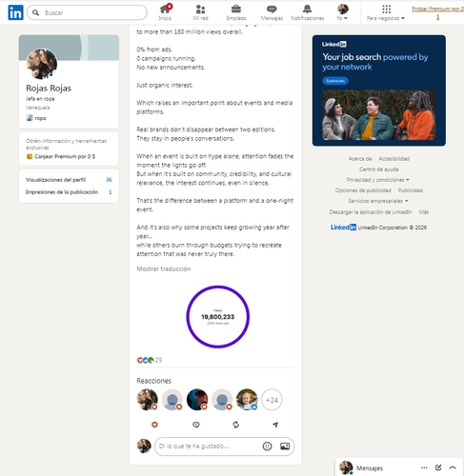Select Descargar la aplicación de LinkedIn
Screen dimensions: 464x476
(371, 211)
